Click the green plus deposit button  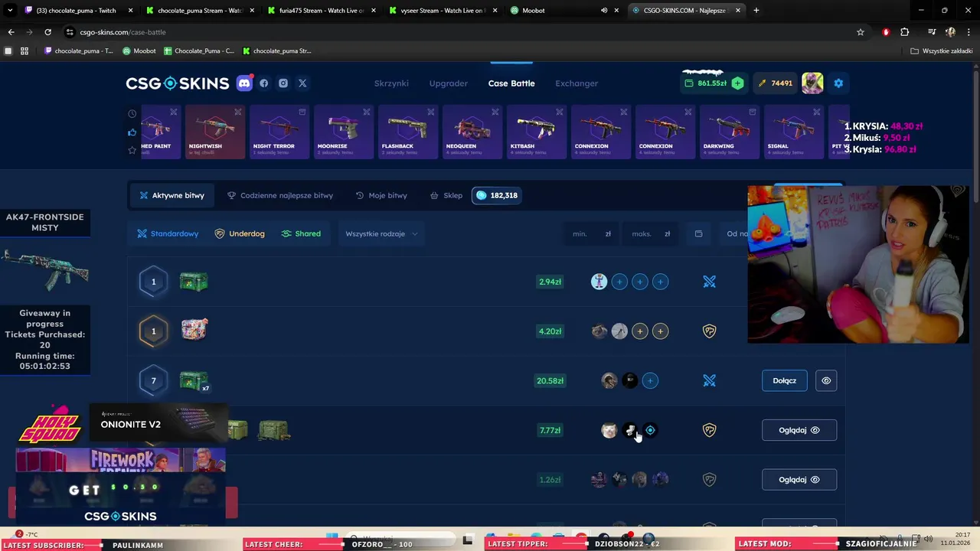coord(737,83)
